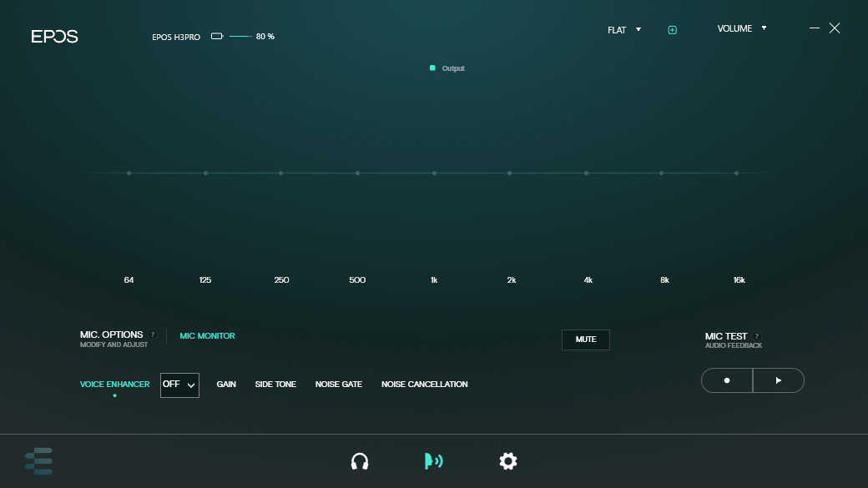This screenshot has width=868, height=488.
Task: Click the battery level icon
Action: coord(217,37)
